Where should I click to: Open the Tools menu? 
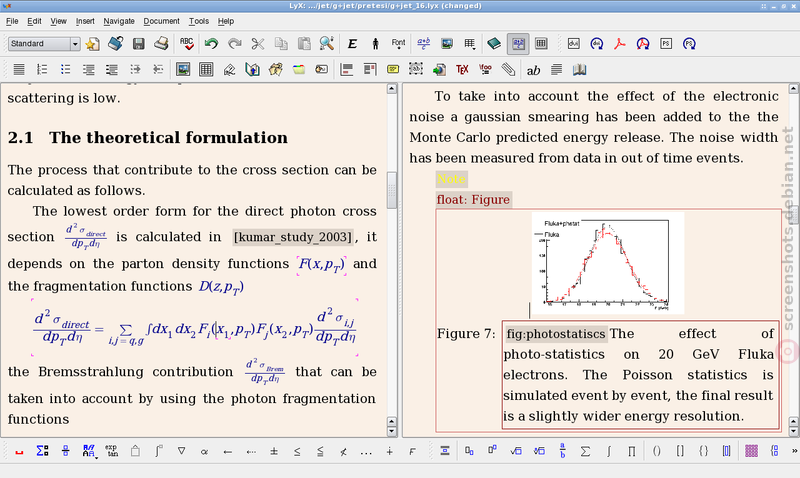point(198,21)
